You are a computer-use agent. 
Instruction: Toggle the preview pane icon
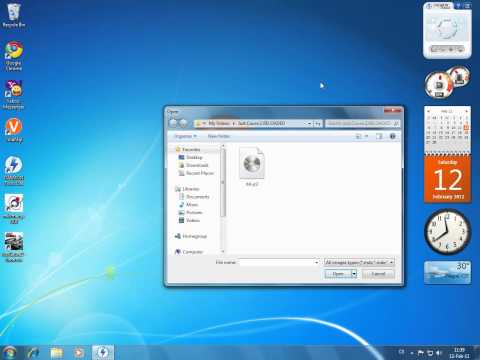click(x=379, y=136)
